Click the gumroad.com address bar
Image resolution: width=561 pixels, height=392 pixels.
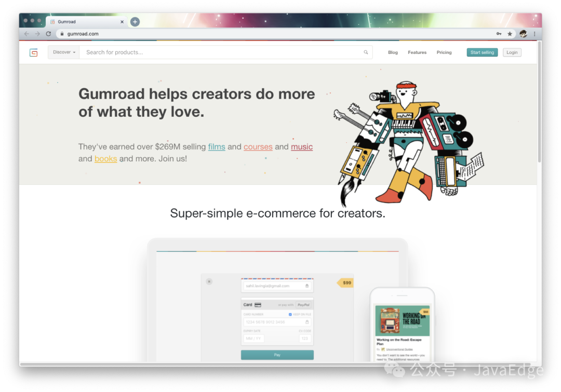(276, 34)
